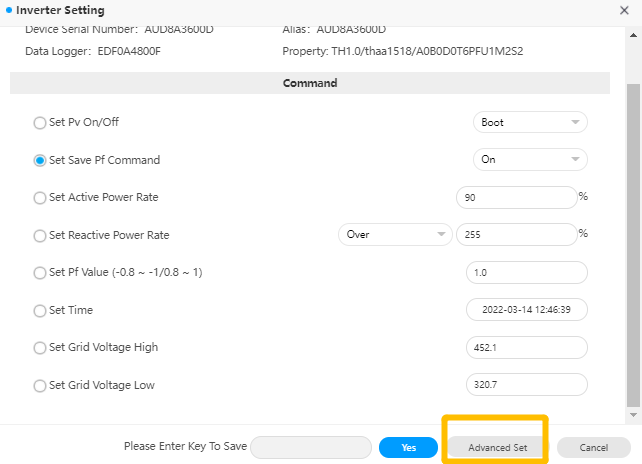642x464 pixels.
Task: Expand the Over reactive power dropdown
Action: (395, 234)
